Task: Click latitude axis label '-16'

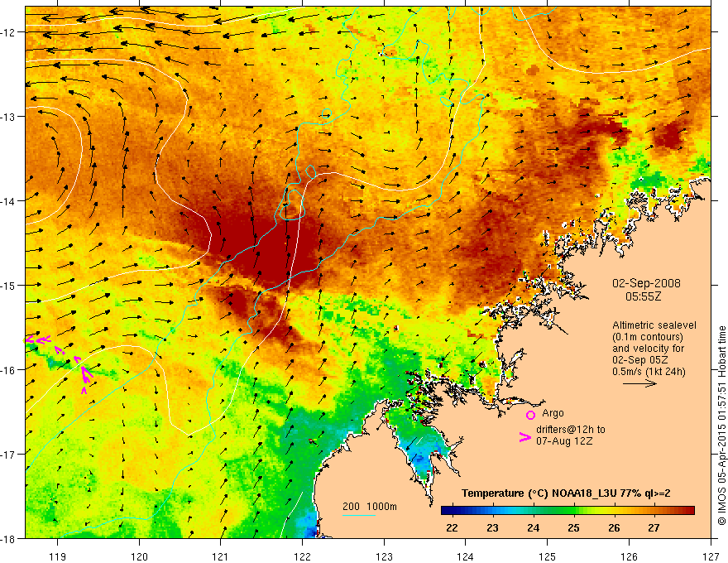Action: pos(9,370)
